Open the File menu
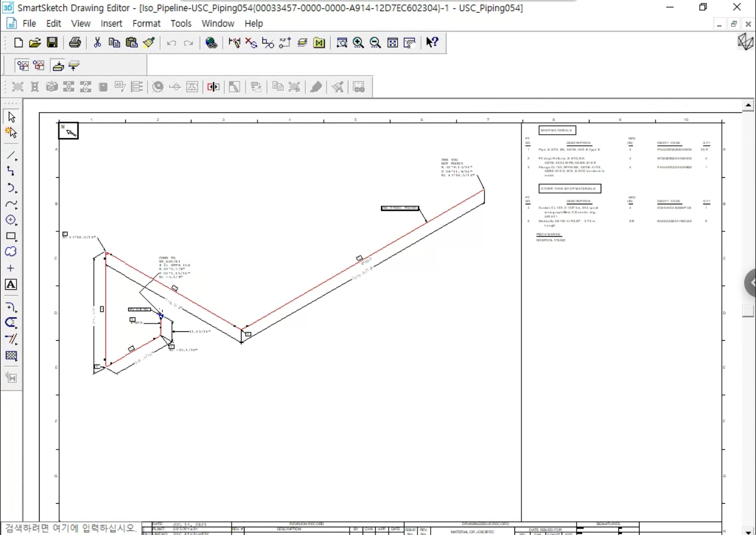Viewport: 756px width, 535px height. click(x=29, y=24)
